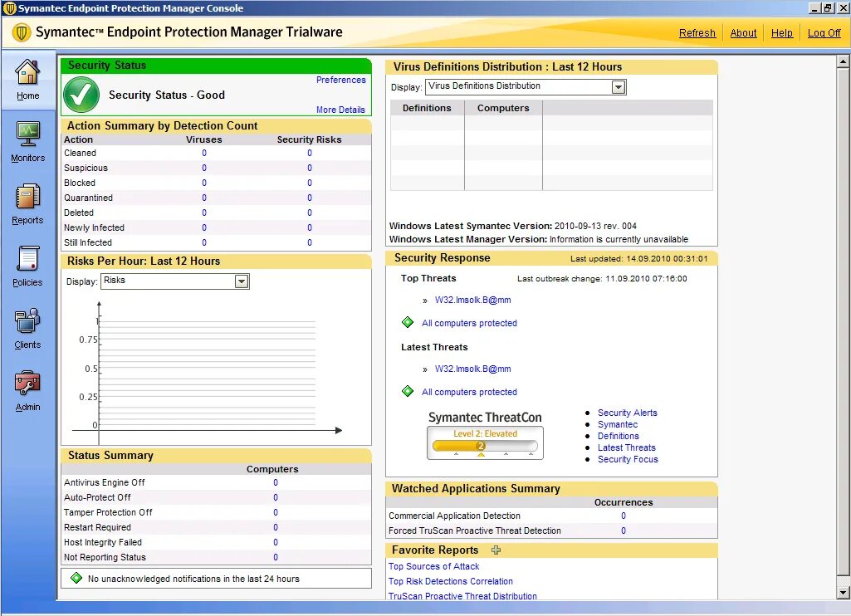Click the Restart Required computers count
The height and width of the screenshot is (616, 851).
275,527
